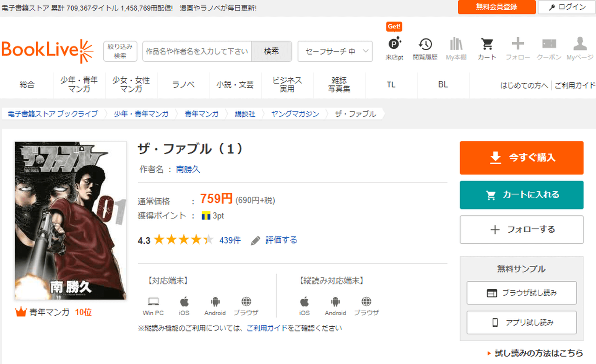Screen dimensions: 596x364
Task: Click the 評価する pencil icon
Action: 256,241
